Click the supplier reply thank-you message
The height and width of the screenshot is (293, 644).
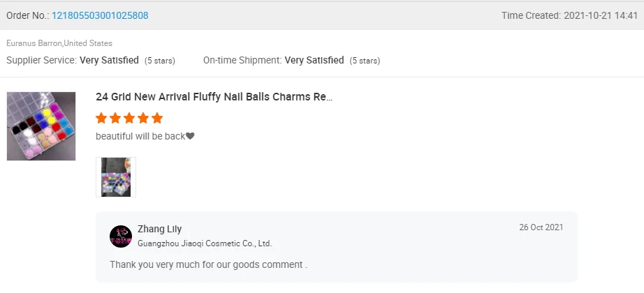click(208, 264)
